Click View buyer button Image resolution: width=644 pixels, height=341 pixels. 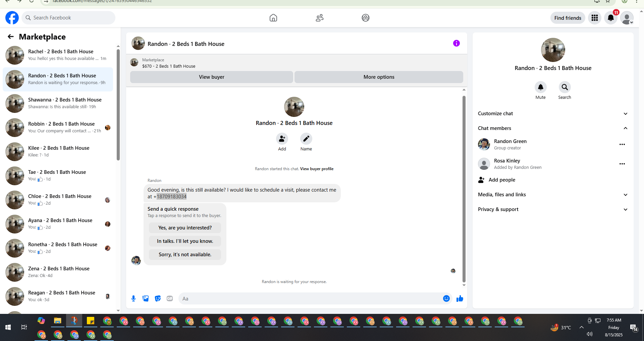(212, 77)
